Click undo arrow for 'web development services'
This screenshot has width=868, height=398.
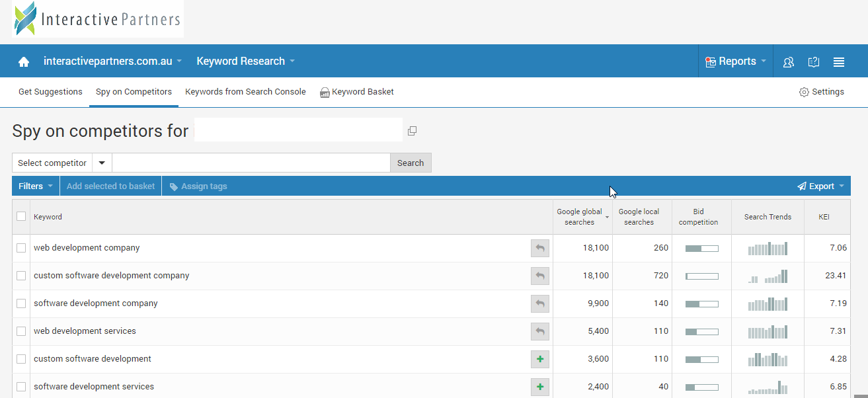(x=540, y=331)
